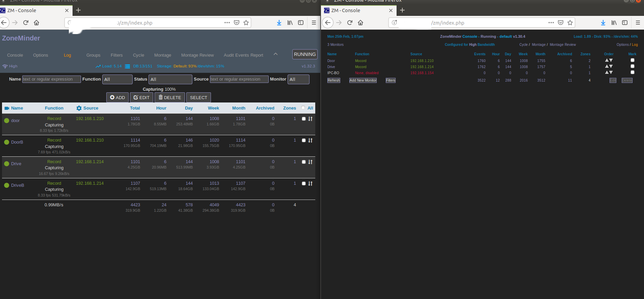Click order arrows for IPC-BO monitor
Screen dimensions: 644x299
(609, 72)
